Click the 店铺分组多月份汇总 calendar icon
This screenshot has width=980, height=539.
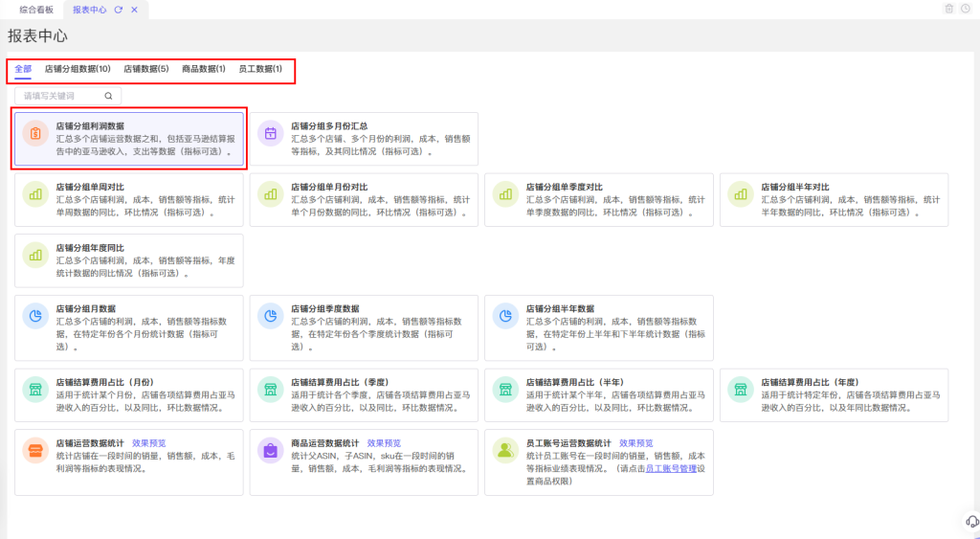(x=271, y=134)
